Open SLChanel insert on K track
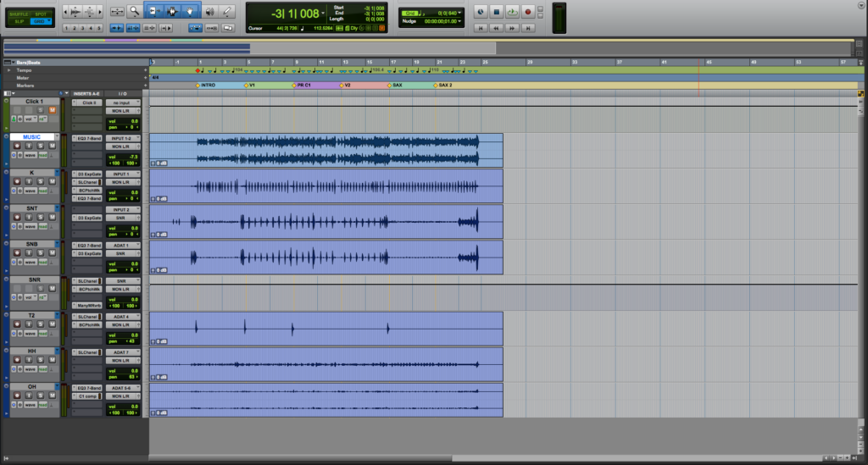This screenshot has width=868, height=465. pos(88,182)
